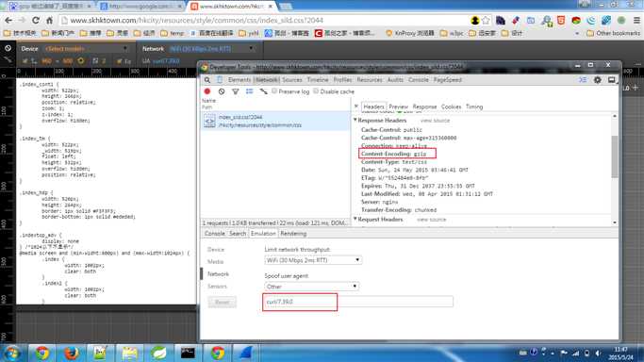Click the index_sild.css request file icon
The height and width of the screenshot is (362, 644).
209,121
